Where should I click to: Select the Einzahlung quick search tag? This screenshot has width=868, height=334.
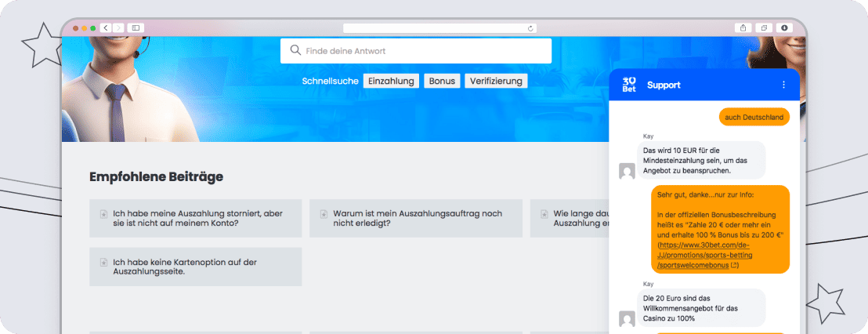pyautogui.click(x=391, y=81)
